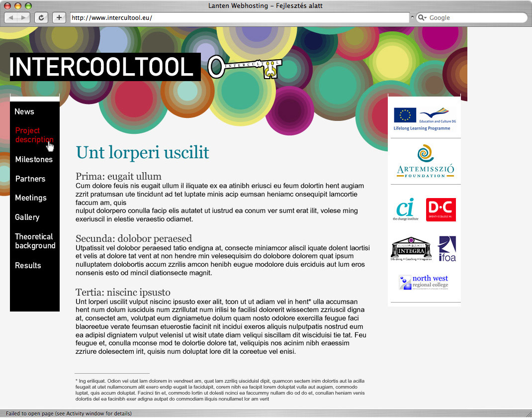Open the Artemisszió Foundation logo
The height and width of the screenshot is (418, 532).
425,161
